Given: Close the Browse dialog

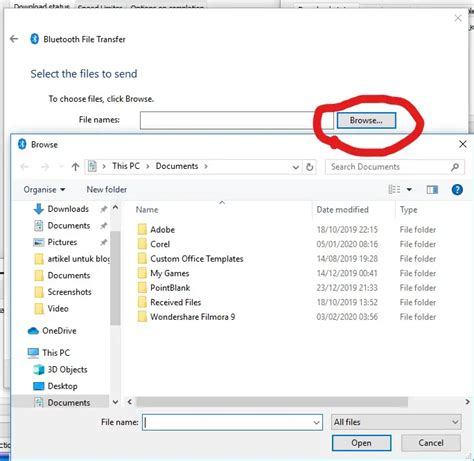Looking at the screenshot, I should coord(463,144).
